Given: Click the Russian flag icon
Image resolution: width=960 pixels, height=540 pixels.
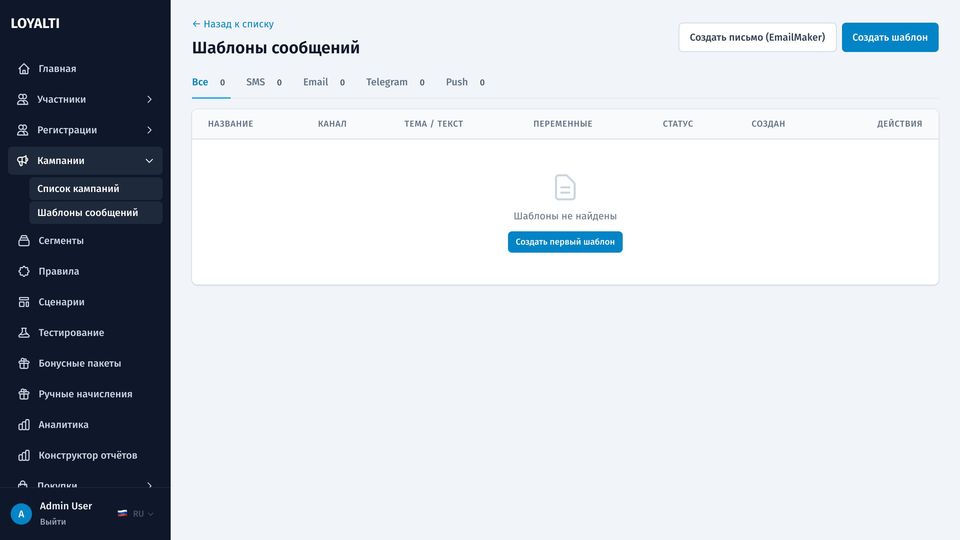Looking at the screenshot, I should click(x=122, y=514).
